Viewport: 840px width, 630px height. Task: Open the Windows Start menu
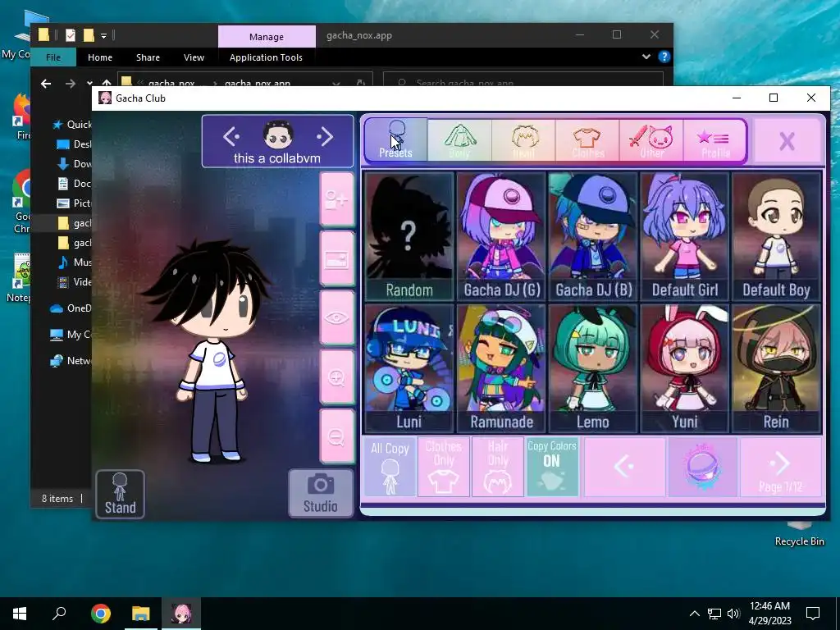click(x=20, y=614)
